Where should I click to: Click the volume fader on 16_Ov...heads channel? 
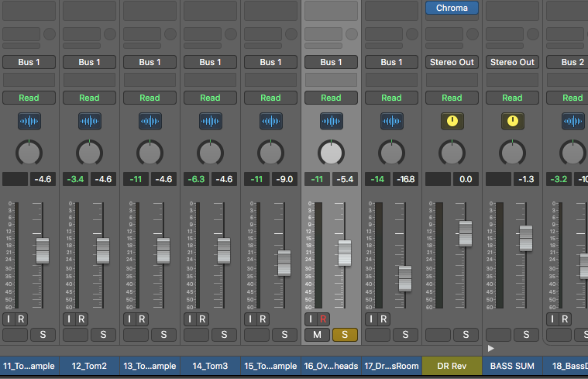345,253
